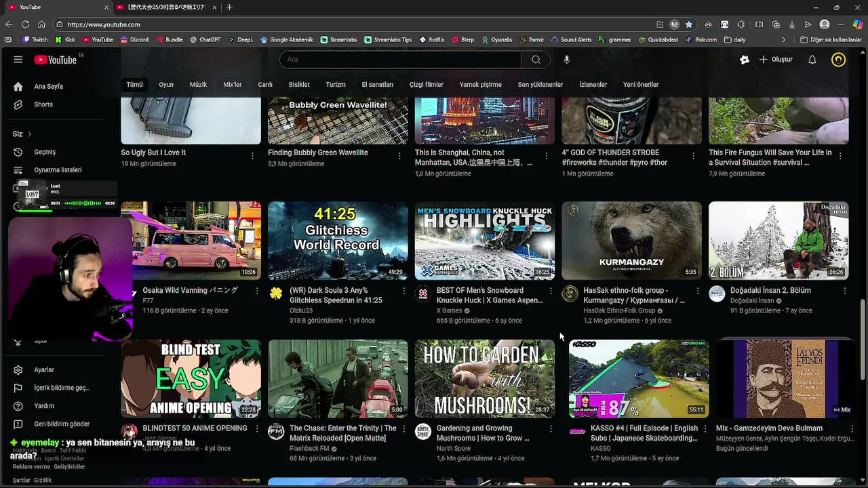Open Doğadaki İnsan channel avatar
868x488 pixels.
717,293
